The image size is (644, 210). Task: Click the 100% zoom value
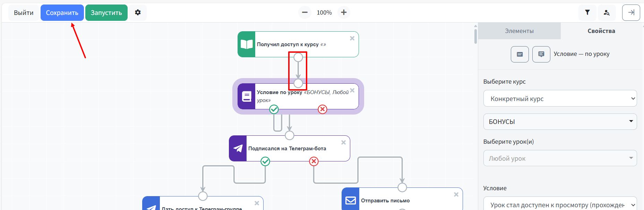tap(324, 12)
